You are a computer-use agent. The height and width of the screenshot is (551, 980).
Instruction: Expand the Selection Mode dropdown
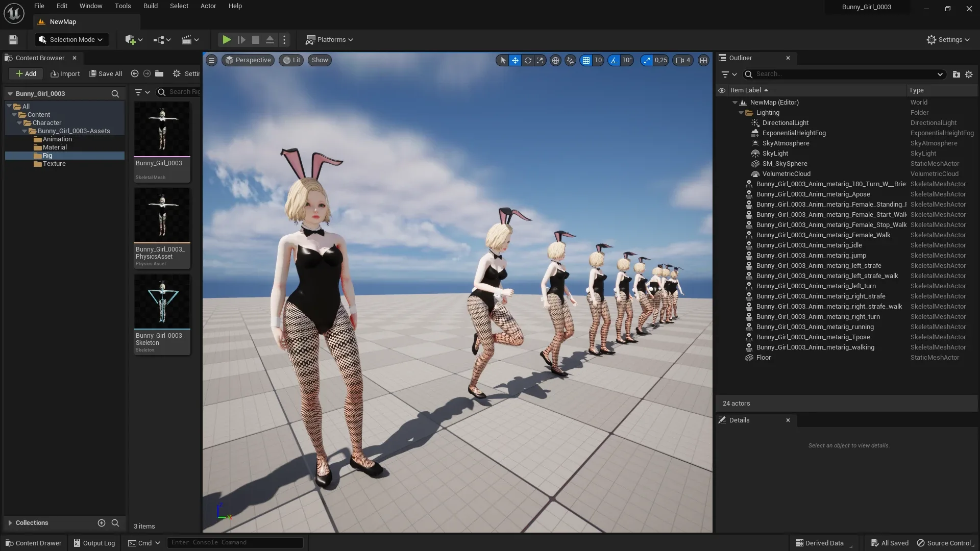71,39
